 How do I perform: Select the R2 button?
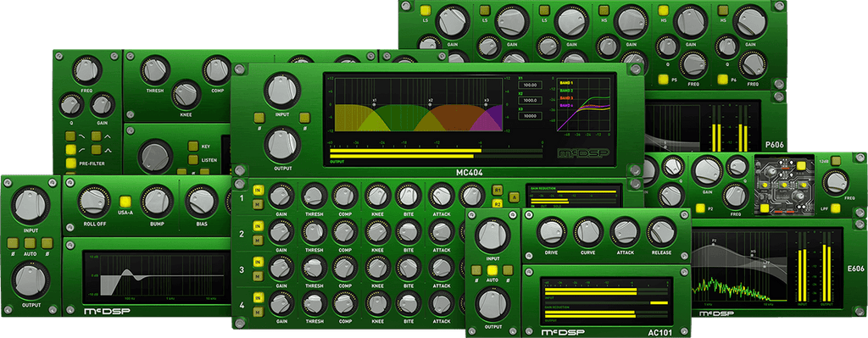pos(497,204)
